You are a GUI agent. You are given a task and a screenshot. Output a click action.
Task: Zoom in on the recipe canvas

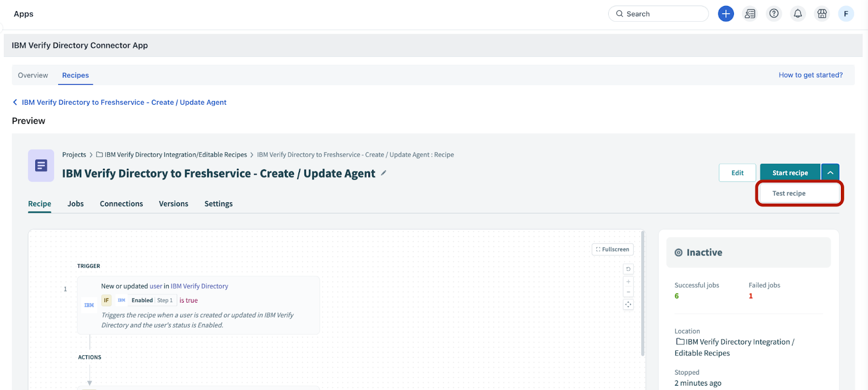pos(628,282)
